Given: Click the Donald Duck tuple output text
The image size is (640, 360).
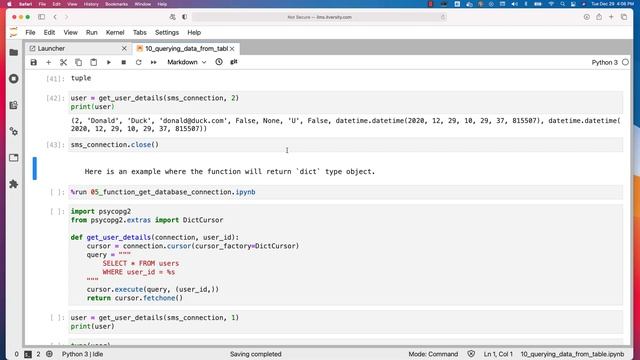Looking at the screenshot, I should pos(345,124).
